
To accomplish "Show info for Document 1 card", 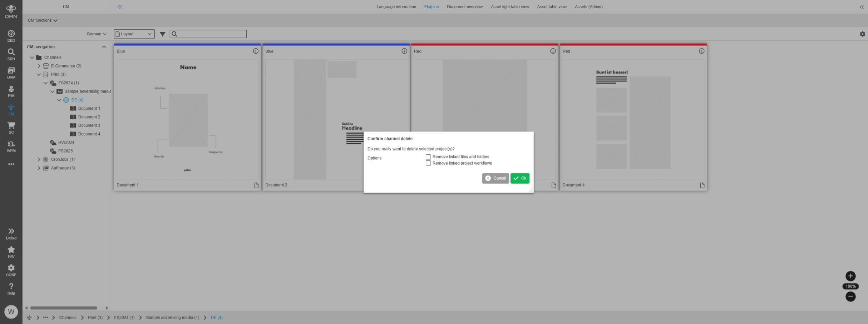I will [x=256, y=51].
